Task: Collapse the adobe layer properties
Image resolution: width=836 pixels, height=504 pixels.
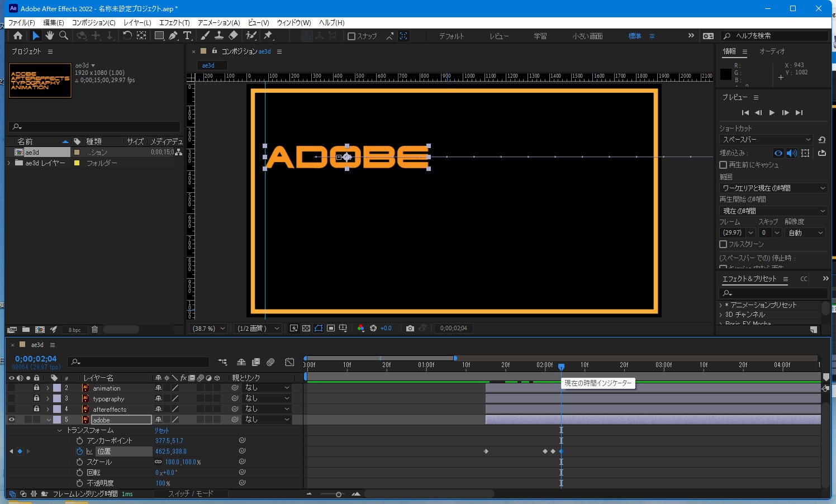Action: coord(49,420)
